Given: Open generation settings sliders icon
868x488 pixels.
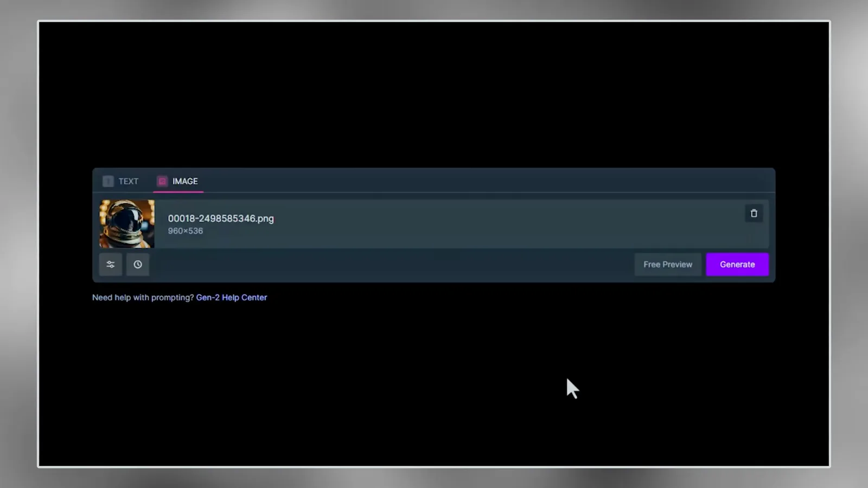Looking at the screenshot, I should coord(111,265).
